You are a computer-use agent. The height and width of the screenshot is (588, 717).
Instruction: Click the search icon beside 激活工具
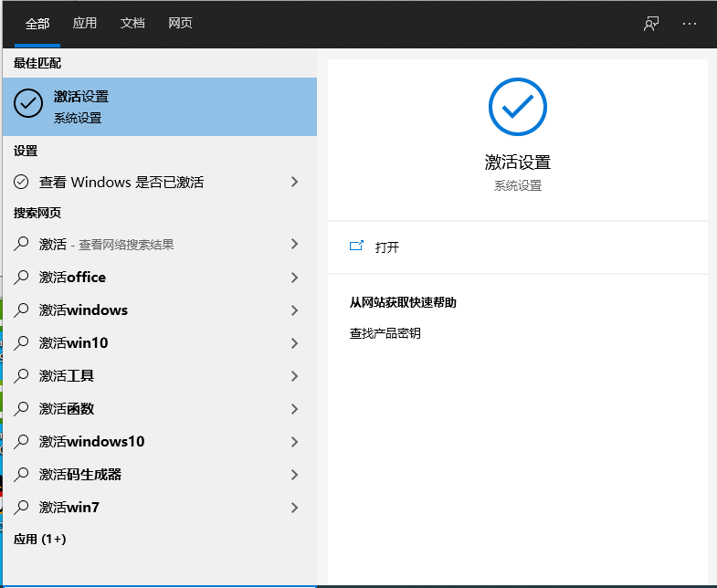coord(22,376)
